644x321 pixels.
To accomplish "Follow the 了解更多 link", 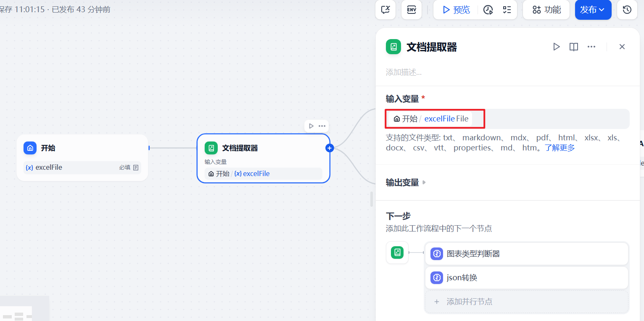I will point(560,148).
